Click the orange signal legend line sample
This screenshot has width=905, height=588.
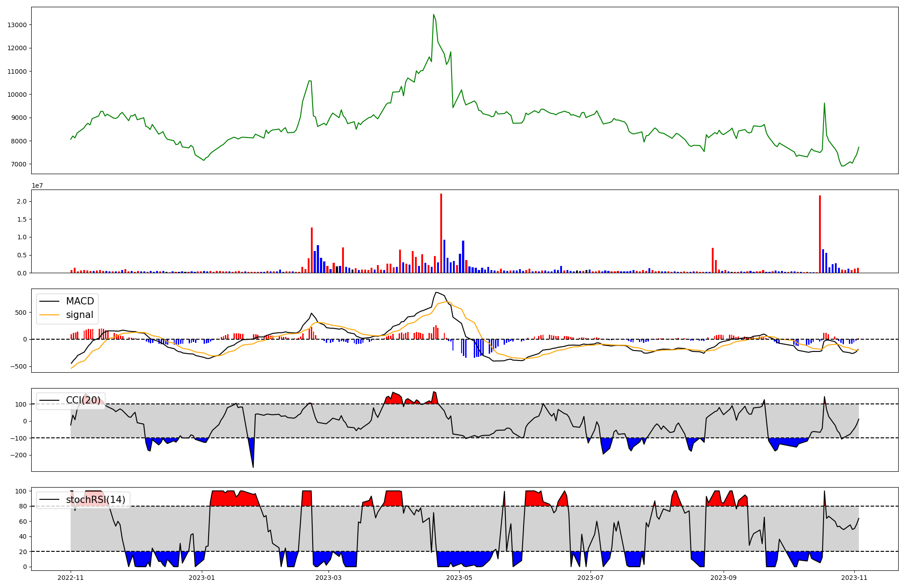49,315
